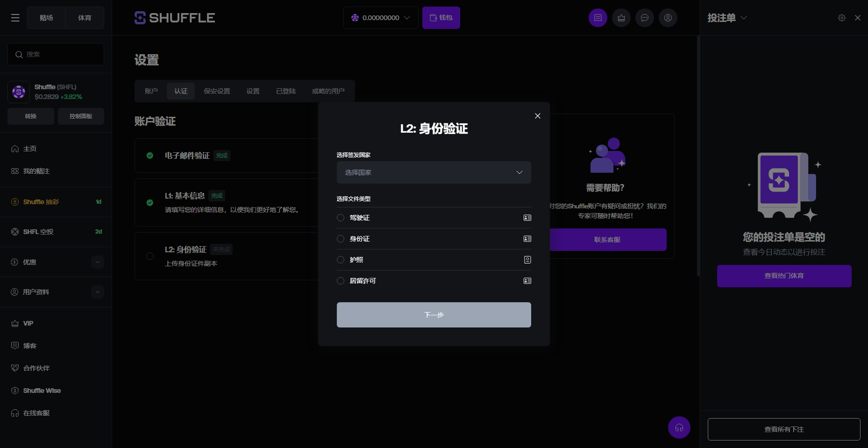Switch to the 已登陆 tab
This screenshot has height=448, width=868.
click(x=286, y=91)
